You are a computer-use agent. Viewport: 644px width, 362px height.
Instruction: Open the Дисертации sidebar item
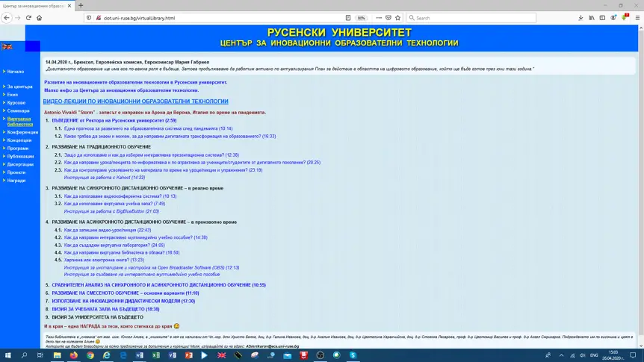20,164
